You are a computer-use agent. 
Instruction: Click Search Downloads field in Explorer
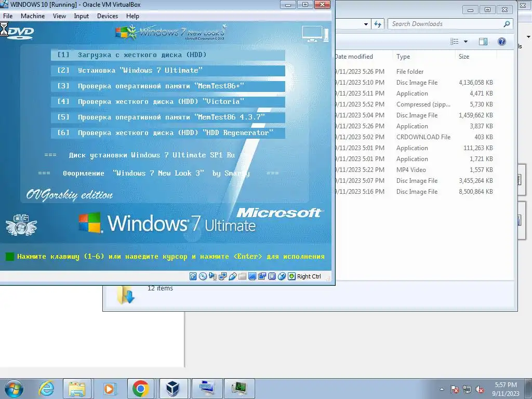[445, 24]
